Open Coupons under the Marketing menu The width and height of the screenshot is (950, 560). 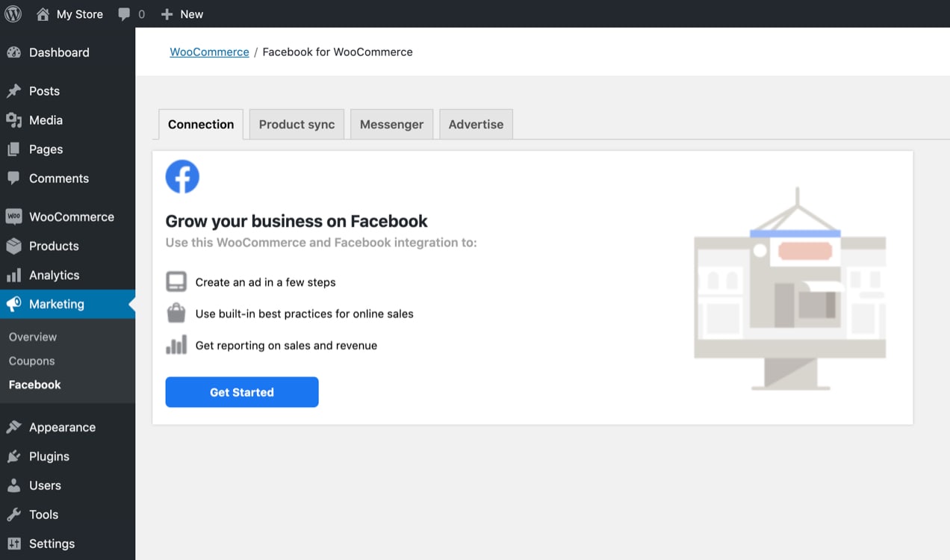[31, 361]
